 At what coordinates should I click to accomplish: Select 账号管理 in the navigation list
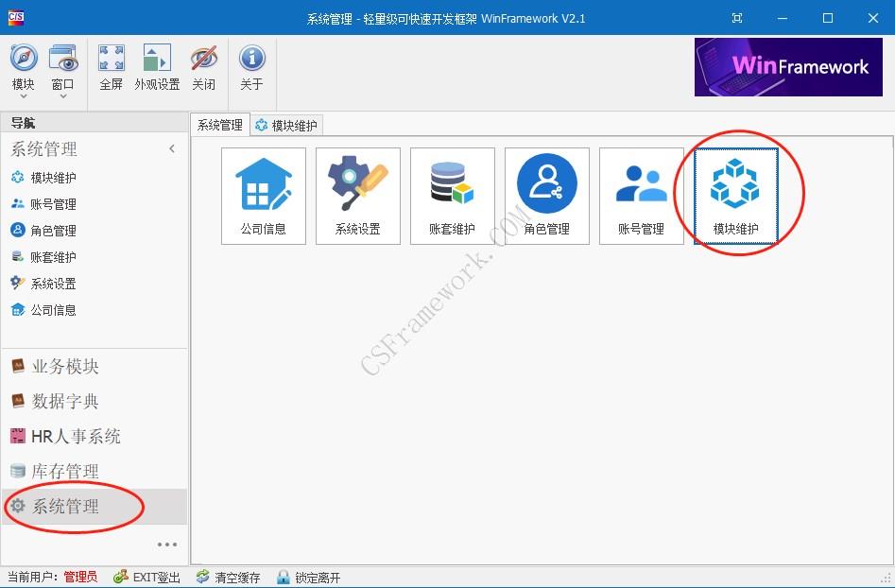53,204
